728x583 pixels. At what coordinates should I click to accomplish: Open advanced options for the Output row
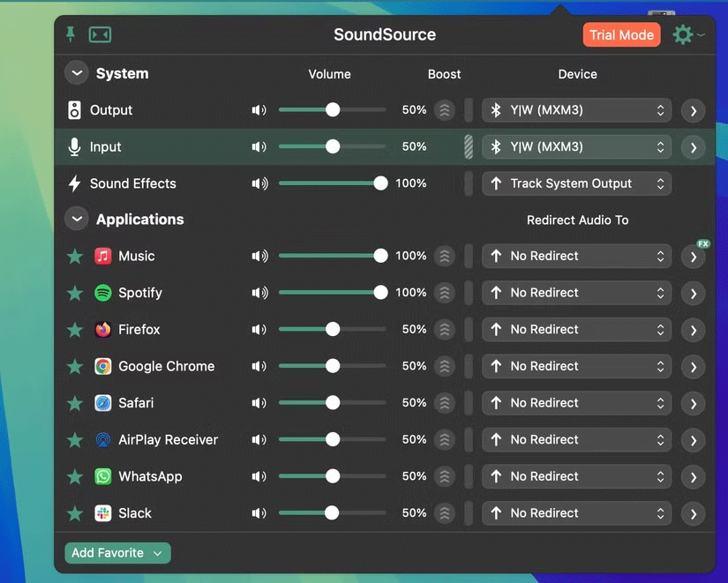point(693,110)
